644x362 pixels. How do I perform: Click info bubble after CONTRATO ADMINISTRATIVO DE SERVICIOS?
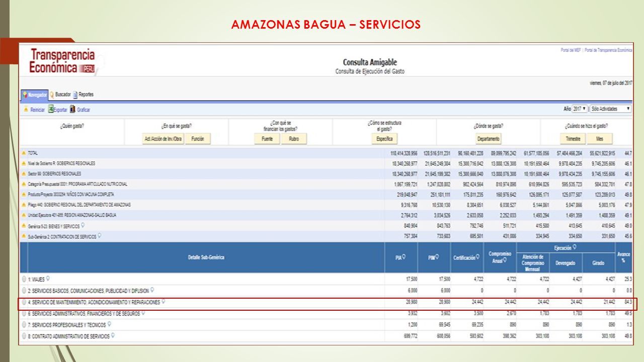coord(113,336)
